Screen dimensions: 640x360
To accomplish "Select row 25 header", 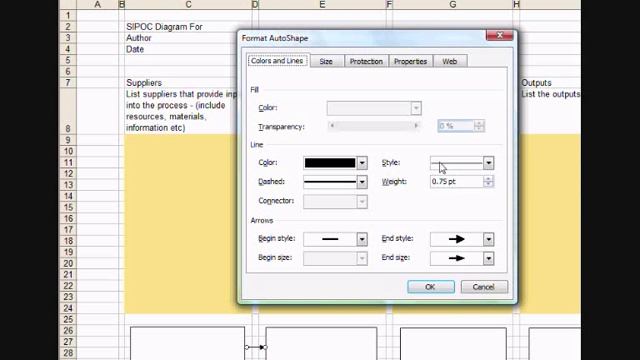I will click(x=68, y=319).
